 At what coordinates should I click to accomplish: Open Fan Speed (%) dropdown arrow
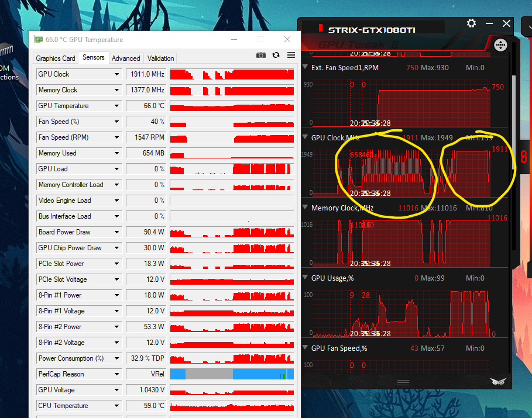(x=116, y=122)
